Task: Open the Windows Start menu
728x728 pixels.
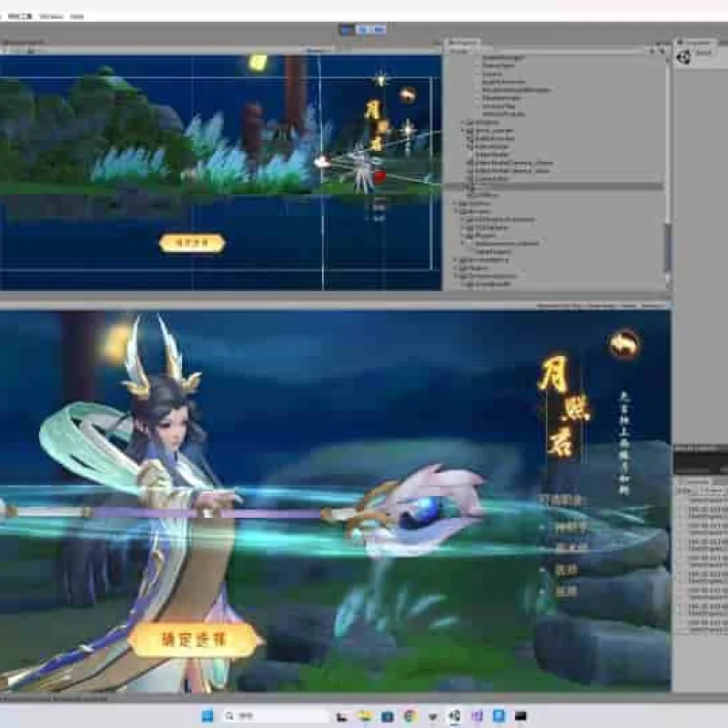Action: 207,716
